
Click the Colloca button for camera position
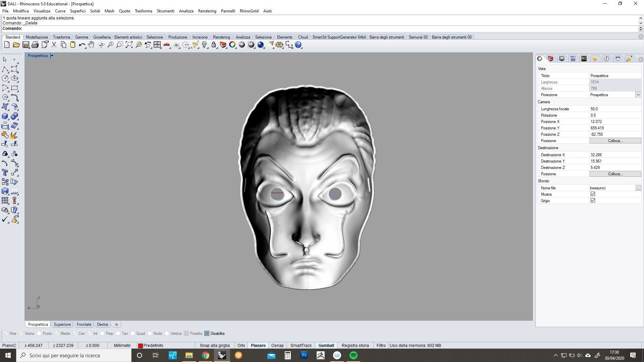615,141
